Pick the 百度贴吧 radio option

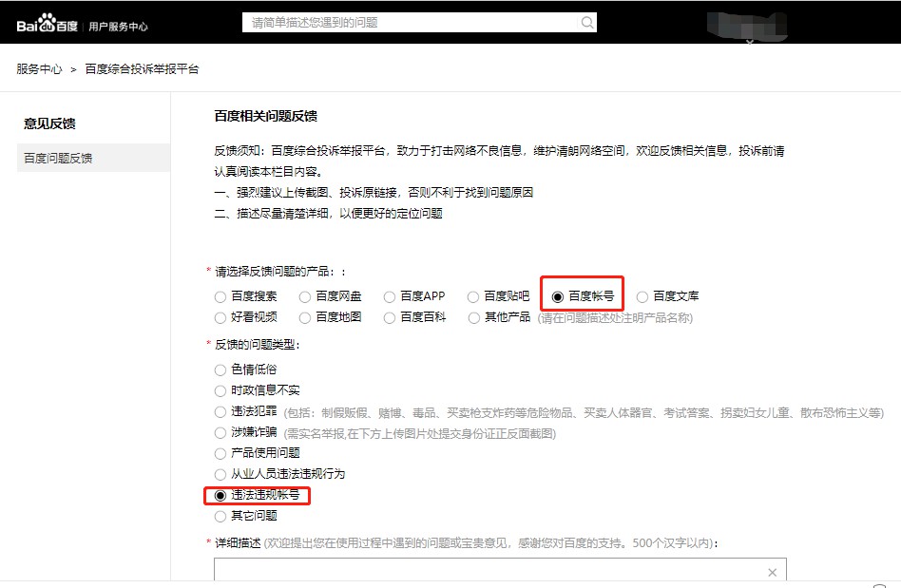pyautogui.click(x=474, y=296)
